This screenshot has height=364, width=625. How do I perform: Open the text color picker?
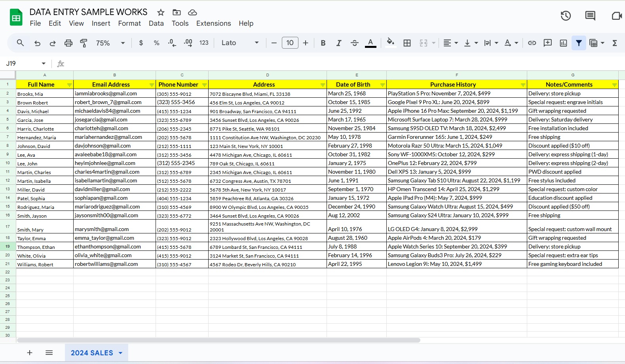tap(370, 43)
